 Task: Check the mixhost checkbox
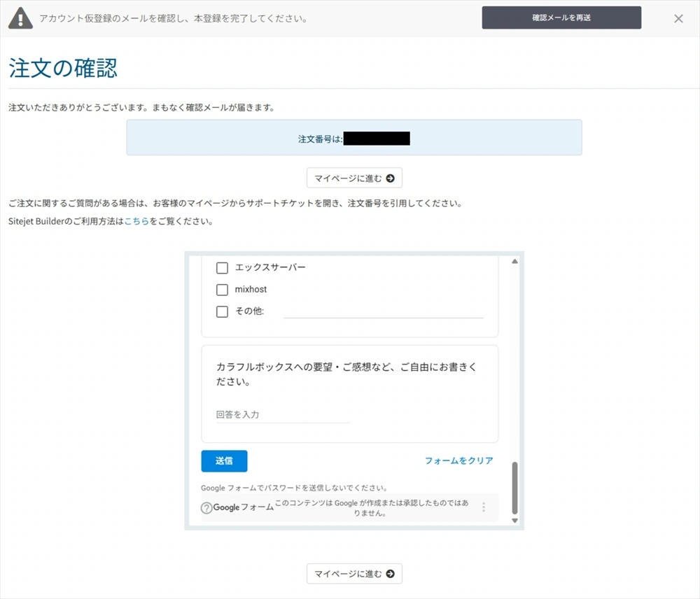[x=222, y=289]
